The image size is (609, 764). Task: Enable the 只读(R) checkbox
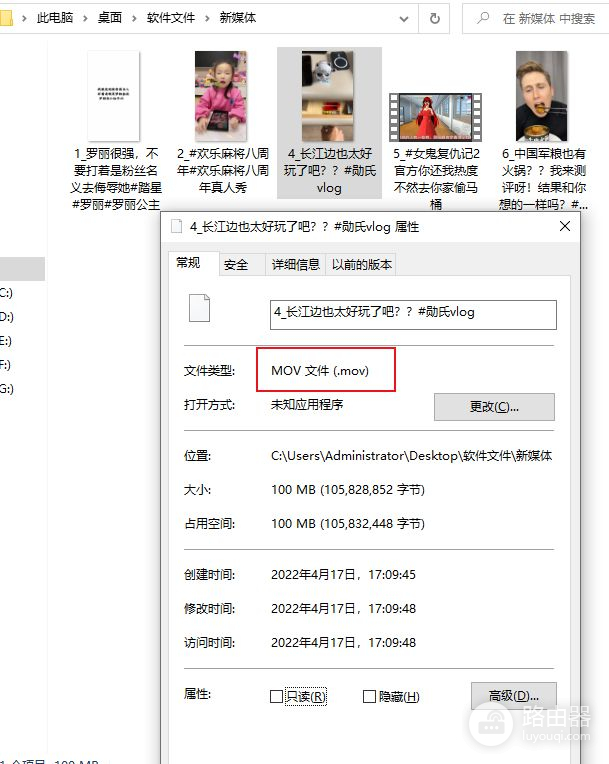click(x=276, y=697)
